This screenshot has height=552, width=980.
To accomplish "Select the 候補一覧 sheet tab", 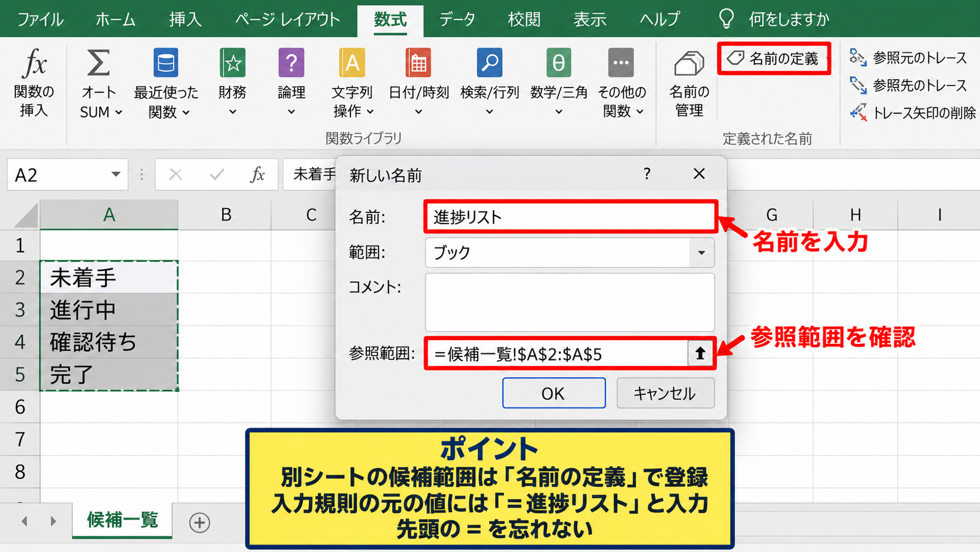I will [122, 520].
